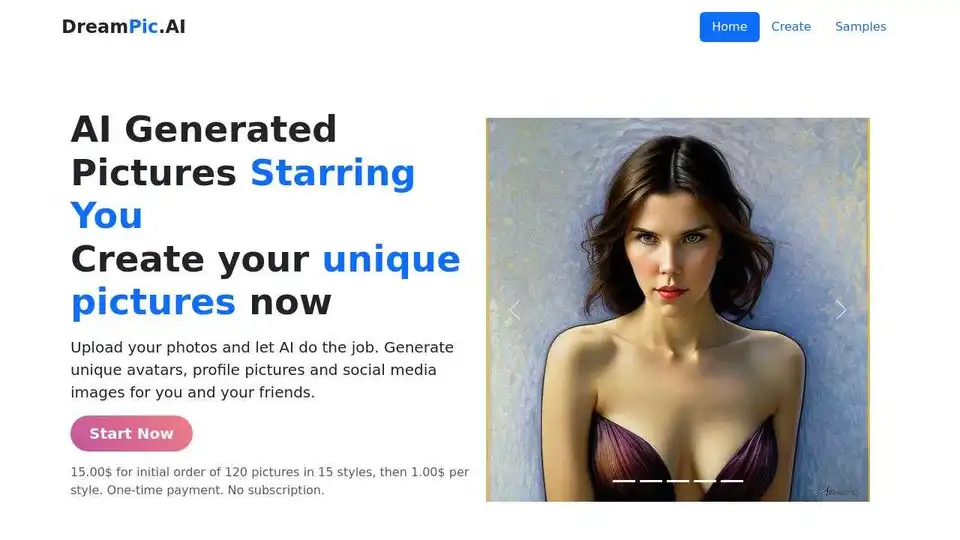Click the Start Now button
The height and width of the screenshot is (540, 960).
click(132, 433)
